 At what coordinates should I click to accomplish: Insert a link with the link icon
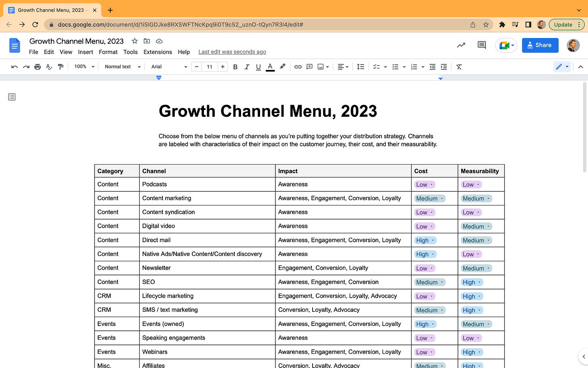[x=298, y=67]
